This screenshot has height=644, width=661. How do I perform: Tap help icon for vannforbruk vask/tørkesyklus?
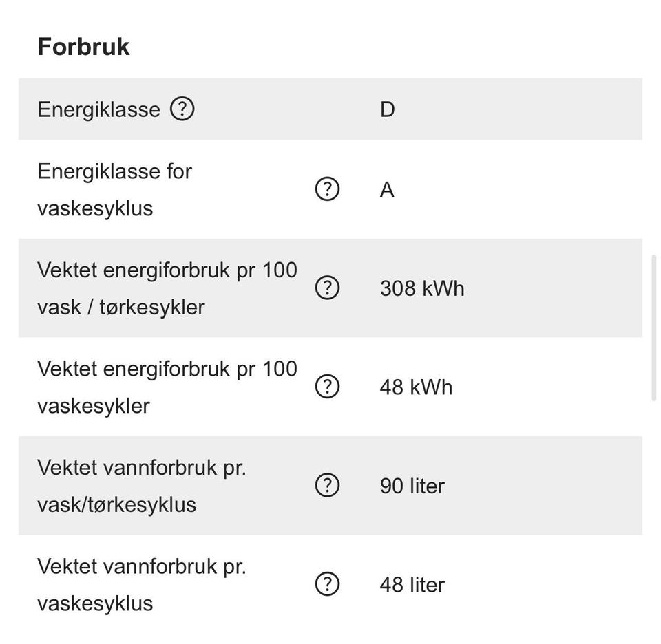click(x=327, y=486)
